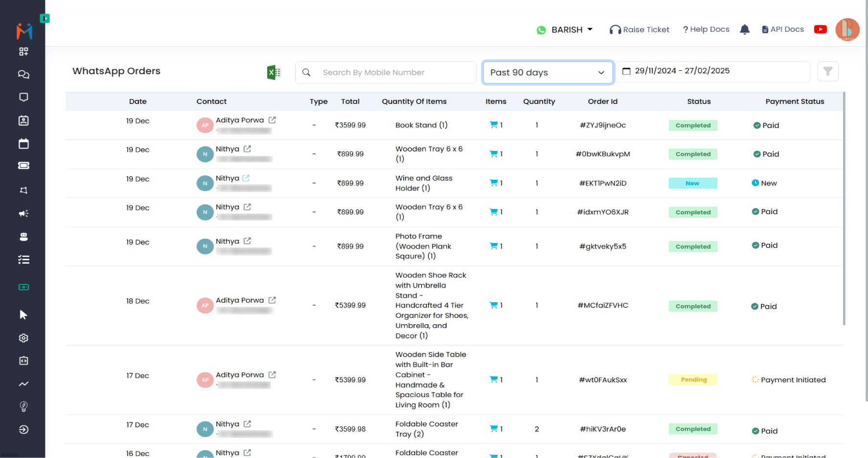Screen dimensions: 868x458
Task: Open external link for Nithya Wine and Glass Holder
Action: (x=246, y=178)
